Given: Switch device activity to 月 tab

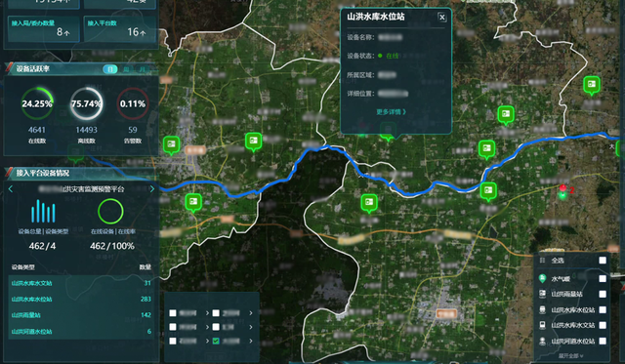Looking at the screenshot, I should point(142,69).
